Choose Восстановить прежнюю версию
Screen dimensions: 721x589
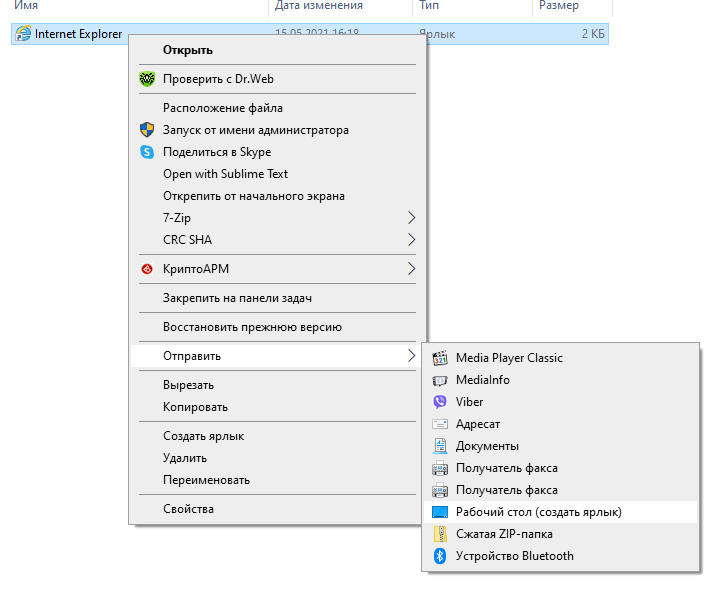click(x=277, y=327)
